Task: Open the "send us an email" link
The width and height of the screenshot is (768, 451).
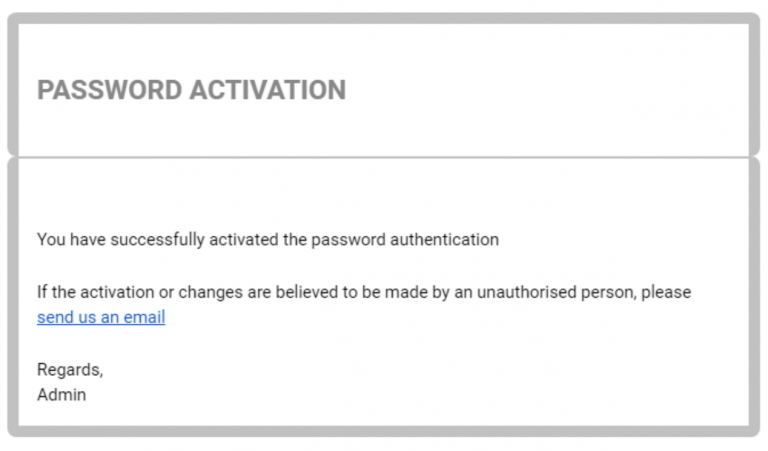Action: click(x=101, y=318)
